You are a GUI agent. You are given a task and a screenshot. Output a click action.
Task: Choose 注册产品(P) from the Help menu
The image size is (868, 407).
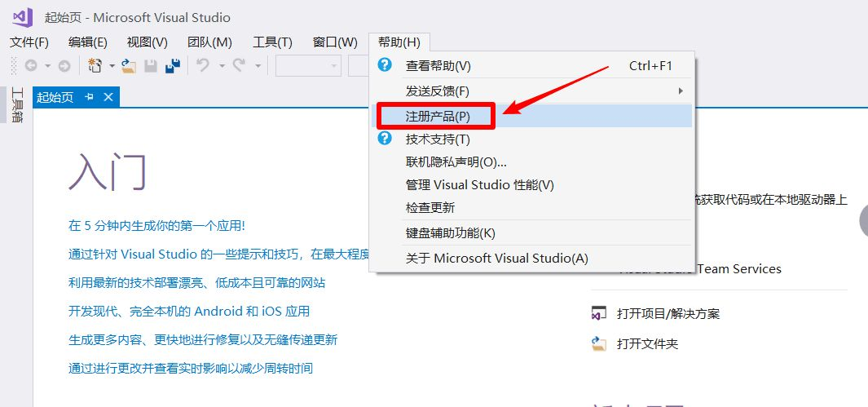532,117
